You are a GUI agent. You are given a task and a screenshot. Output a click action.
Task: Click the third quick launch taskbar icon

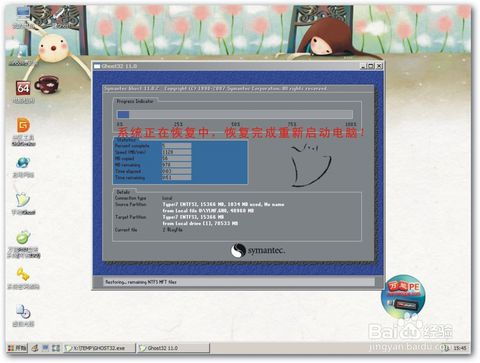tap(56, 348)
